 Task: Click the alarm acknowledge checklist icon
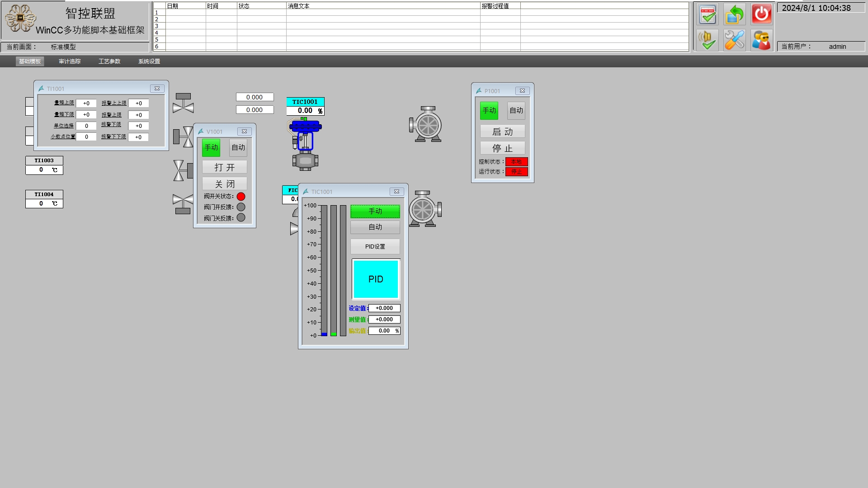(x=708, y=14)
